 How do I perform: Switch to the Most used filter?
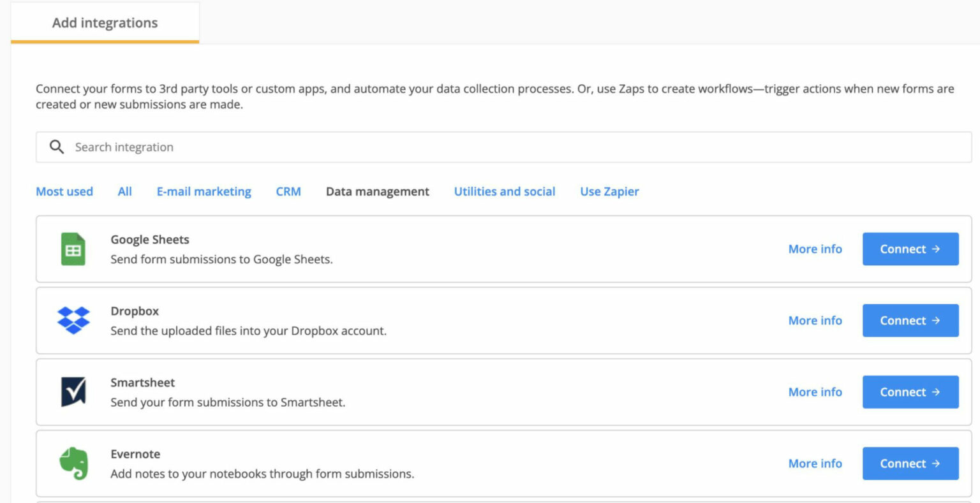click(64, 191)
